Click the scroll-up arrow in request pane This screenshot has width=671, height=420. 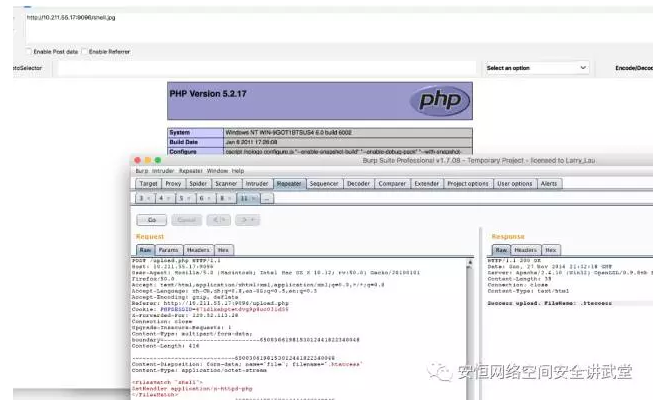click(x=470, y=262)
